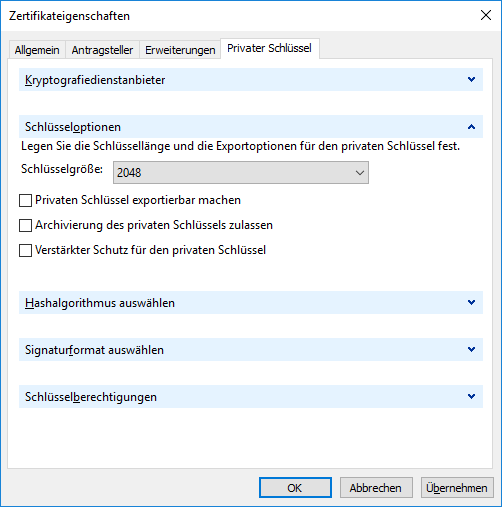This screenshot has height=507, width=502.
Task: Expand the Hashalgorithmus auswählen heading text
Action: [100, 303]
